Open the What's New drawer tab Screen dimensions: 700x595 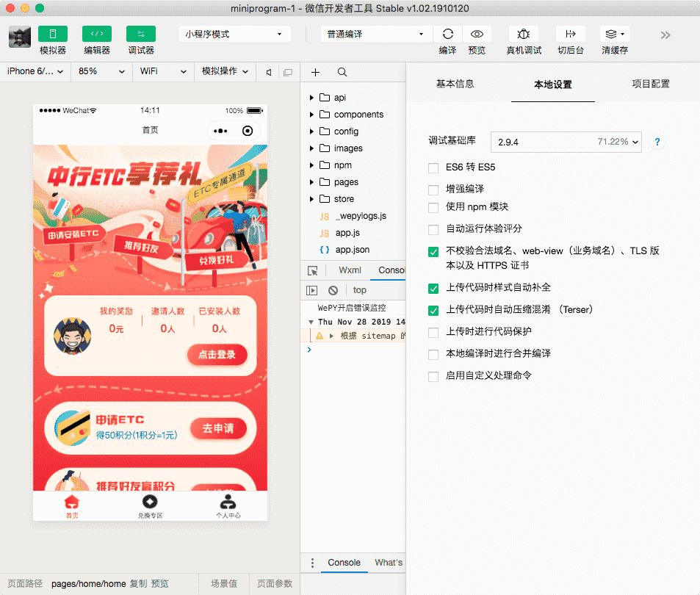pos(389,563)
